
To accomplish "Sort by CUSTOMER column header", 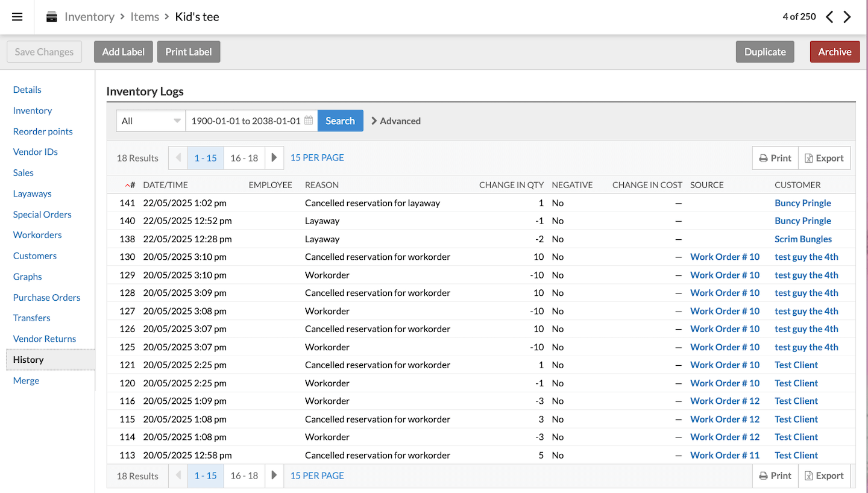I will coord(797,185).
